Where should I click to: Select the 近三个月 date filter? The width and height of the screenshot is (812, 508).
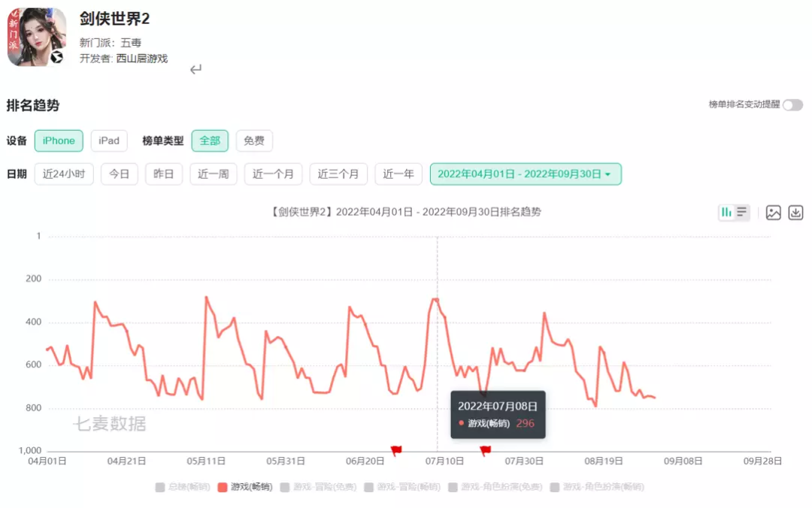pyautogui.click(x=338, y=174)
